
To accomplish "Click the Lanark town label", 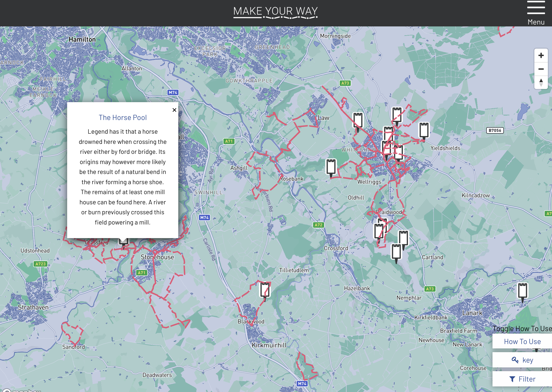I will (x=472, y=313).
